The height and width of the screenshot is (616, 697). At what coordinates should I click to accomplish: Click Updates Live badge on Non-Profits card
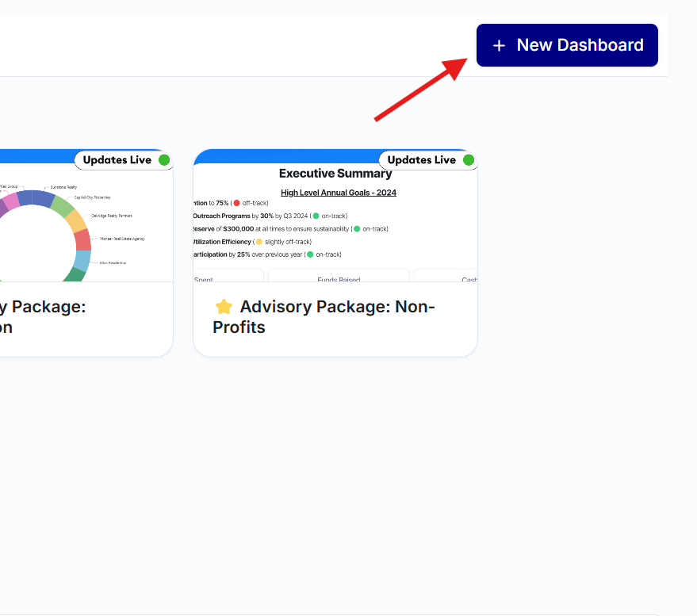428,160
